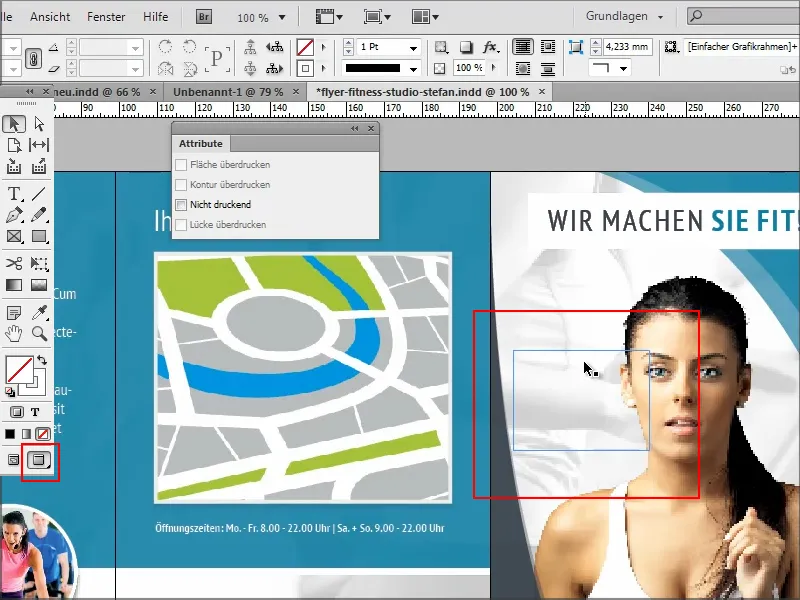Open the Fenster menu
This screenshot has width=800, height=600.
coord(106,17)
